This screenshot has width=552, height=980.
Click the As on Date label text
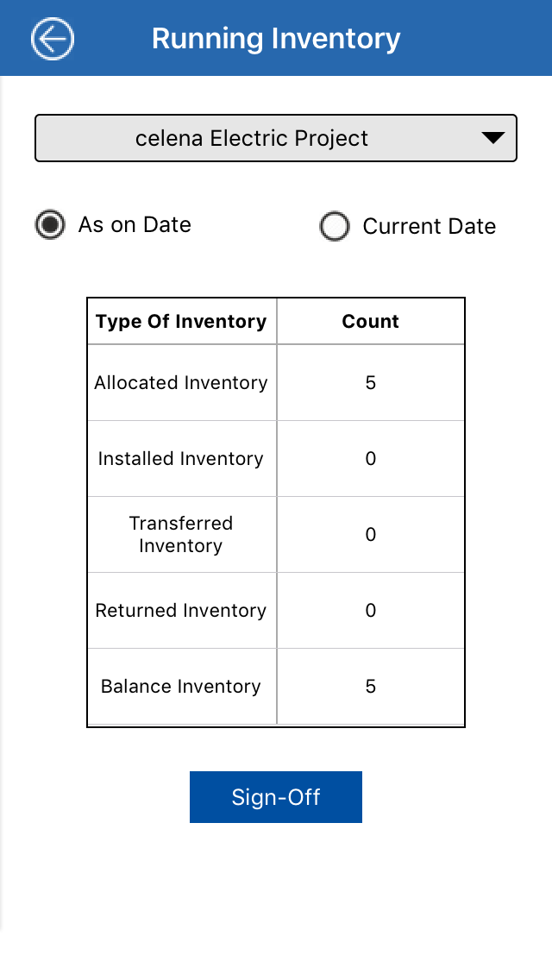[x=135, y=225]
